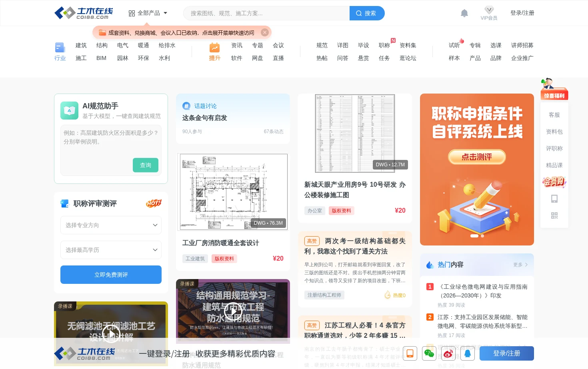Viewport: 588px width, 369px height.
Task: Click the 惊喜福利 mascot icon
Action: tap(554, 89)
